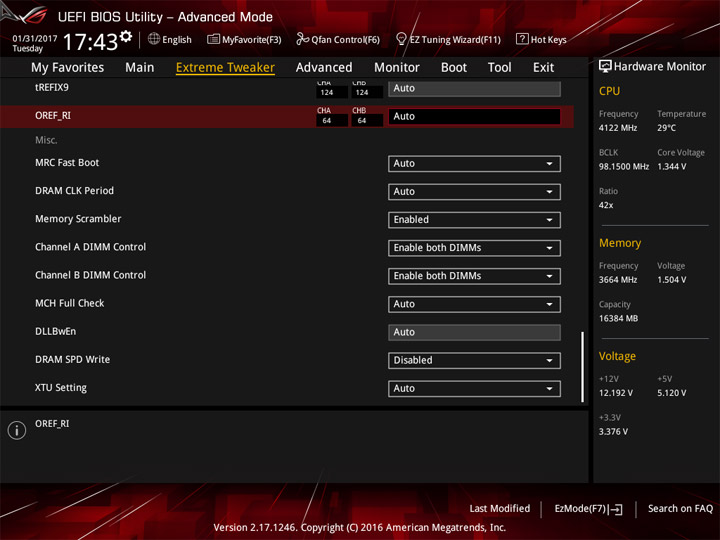Click Search on FAQ link
Viewport: 720px width, 540px height.
click(x=680, y=509)
